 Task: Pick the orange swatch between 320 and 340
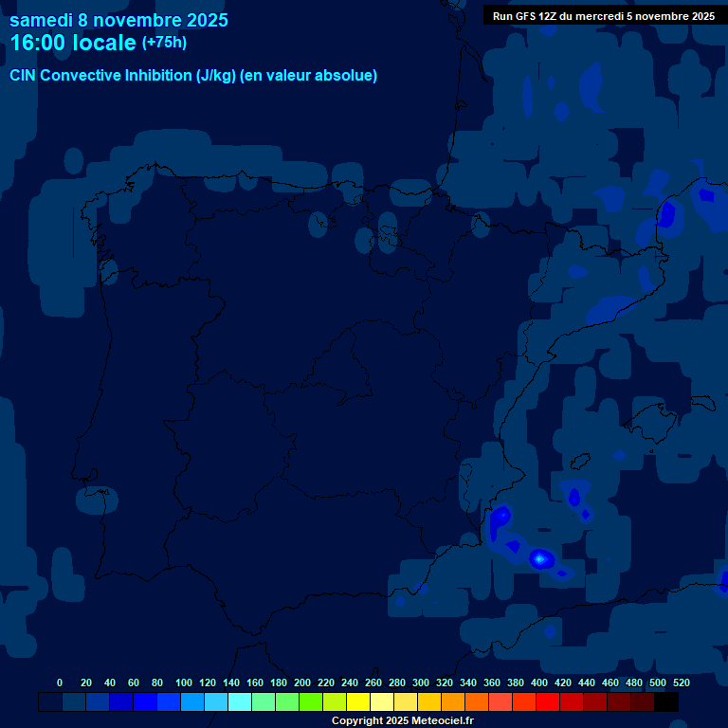point(453,701)
